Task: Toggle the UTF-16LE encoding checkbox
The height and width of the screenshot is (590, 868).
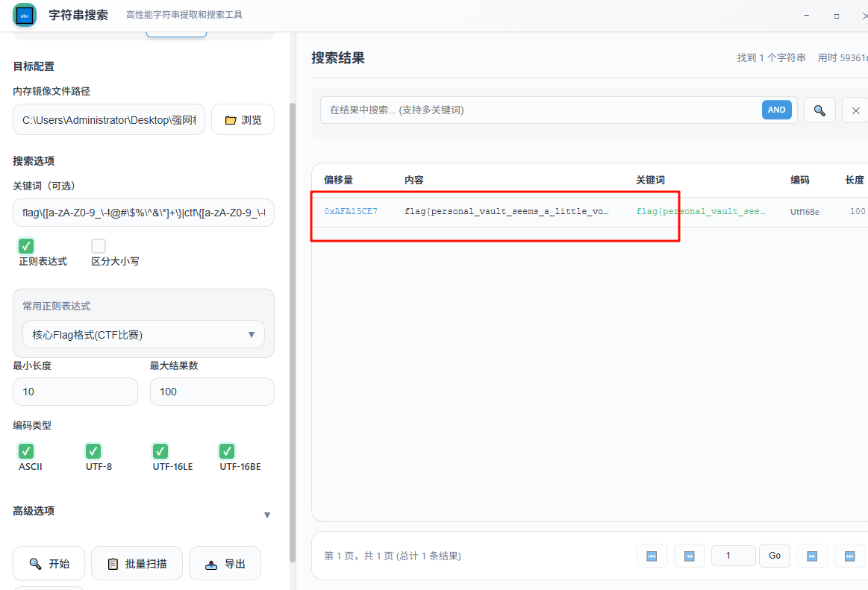Action: pyautogui.click(x=160, y=451)
